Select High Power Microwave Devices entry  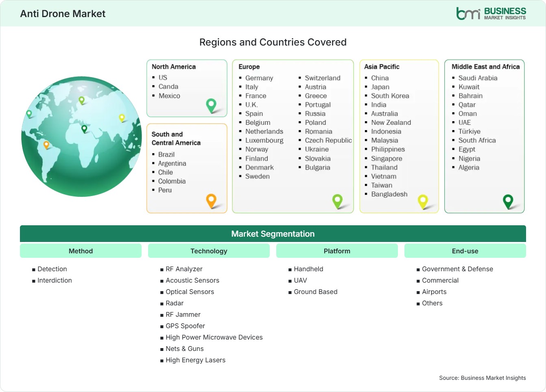point(214,337)
